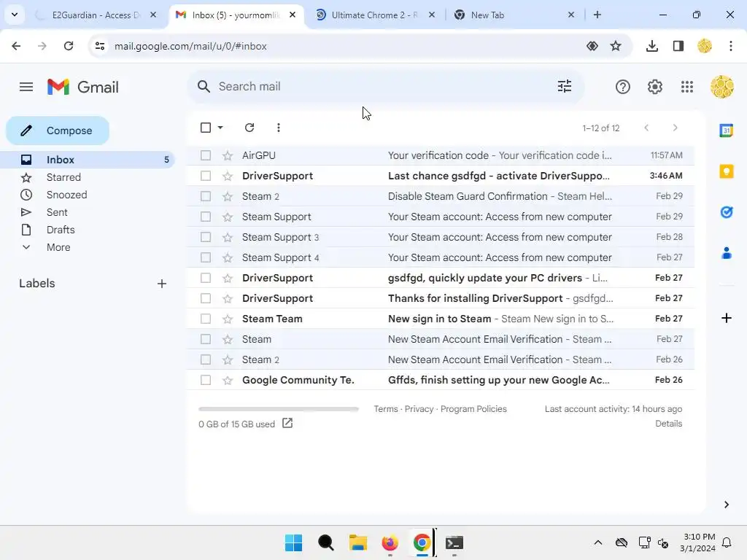Collapse the Gmail side panel arrow

pos(726,505)
